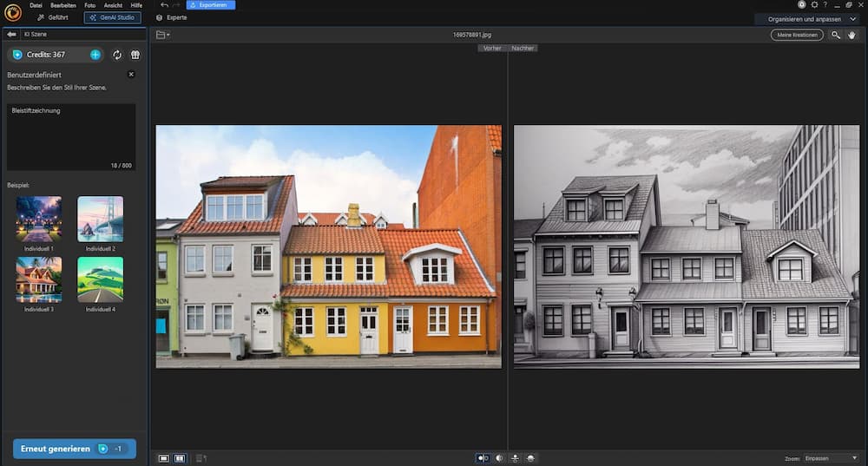
Task: Open help via the question mark icon
Action: 825,4
